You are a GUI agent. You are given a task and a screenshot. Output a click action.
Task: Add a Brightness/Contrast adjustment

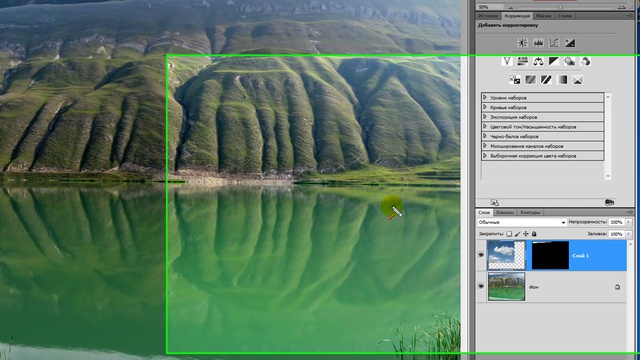pos(522,43)
